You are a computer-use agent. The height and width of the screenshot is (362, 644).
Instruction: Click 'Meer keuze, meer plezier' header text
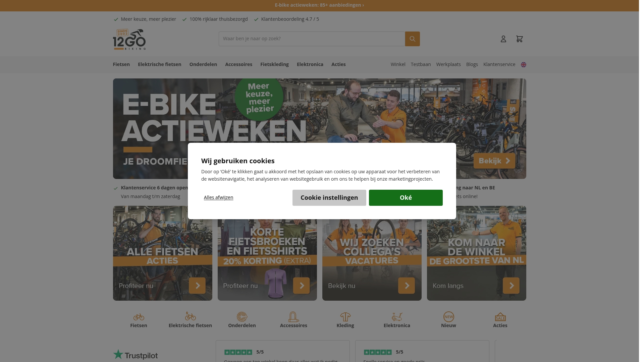click(148, 19)
